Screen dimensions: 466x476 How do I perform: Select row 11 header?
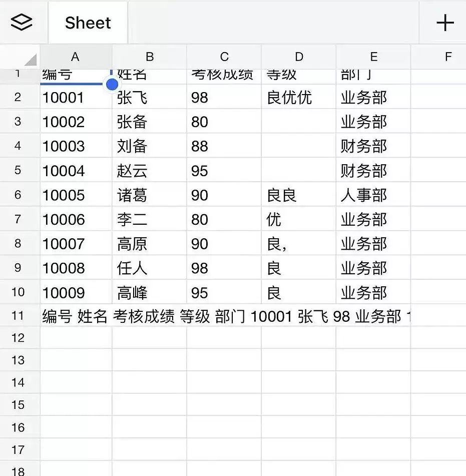click(20, 316)
